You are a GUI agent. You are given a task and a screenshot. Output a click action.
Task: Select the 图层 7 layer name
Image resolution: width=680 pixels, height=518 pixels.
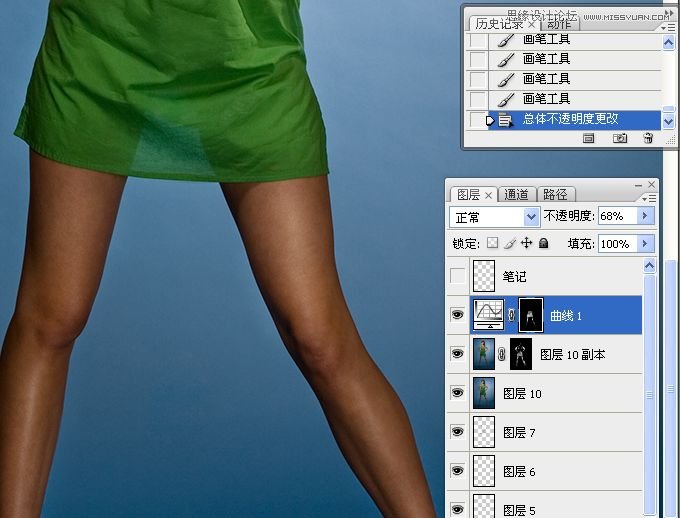[x=519, y=432]
